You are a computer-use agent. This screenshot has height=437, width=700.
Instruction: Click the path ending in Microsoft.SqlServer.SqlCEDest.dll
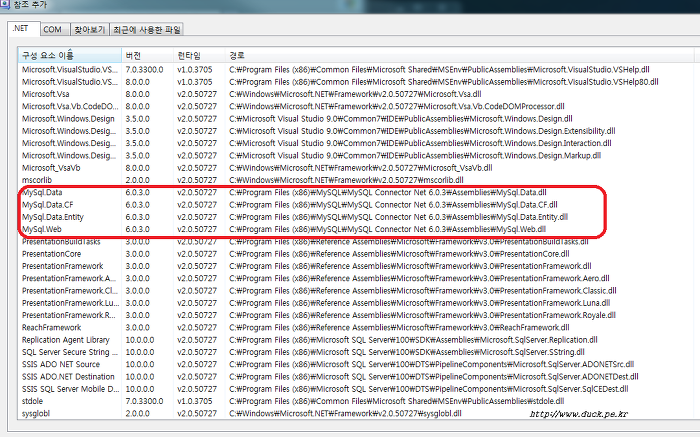coord(429,389)
